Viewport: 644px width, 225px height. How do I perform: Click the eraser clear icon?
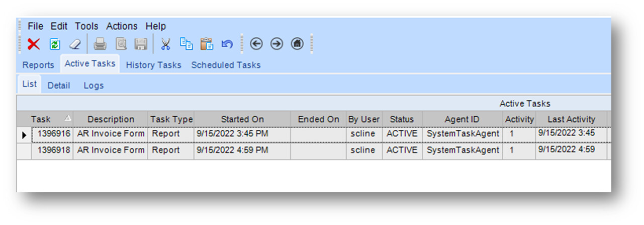(x=74, y=44)
